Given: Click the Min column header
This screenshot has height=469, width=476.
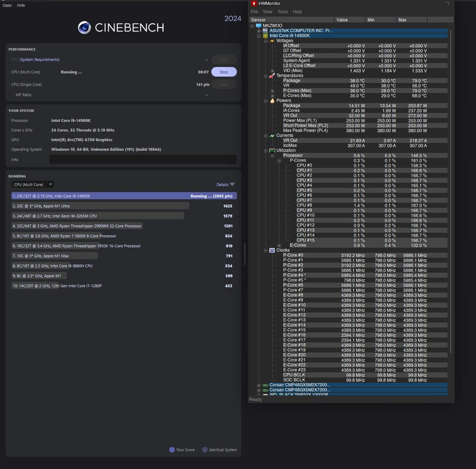Looking at the screenshot, I should (380, 20).
